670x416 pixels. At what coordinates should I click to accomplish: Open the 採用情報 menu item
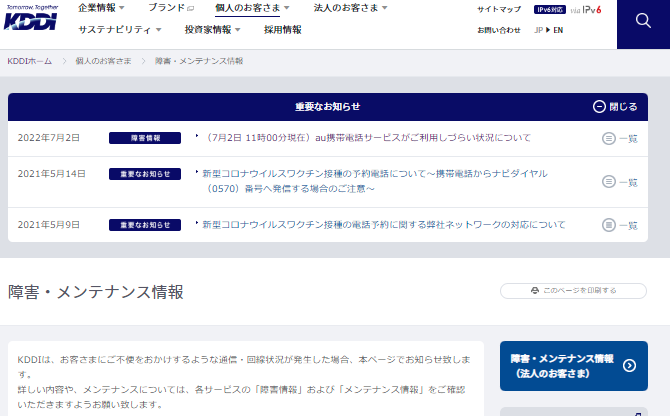(x=282, y=29)
